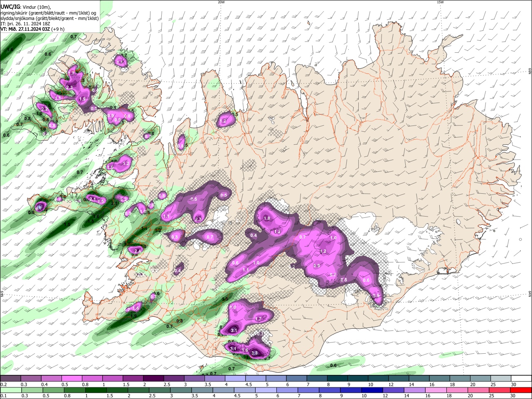This screenshot has width=532, height=399.
Task: Select the 'slydda/snjókoma' legend description line
Action: (x=50, y=18)
